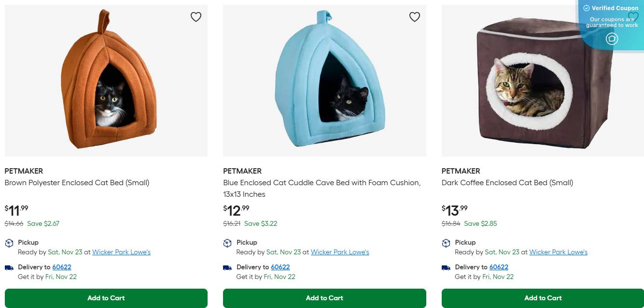Click the coupon badge home icon
Viewport: 644px width, 308px height.
click(x=612, y=39)
